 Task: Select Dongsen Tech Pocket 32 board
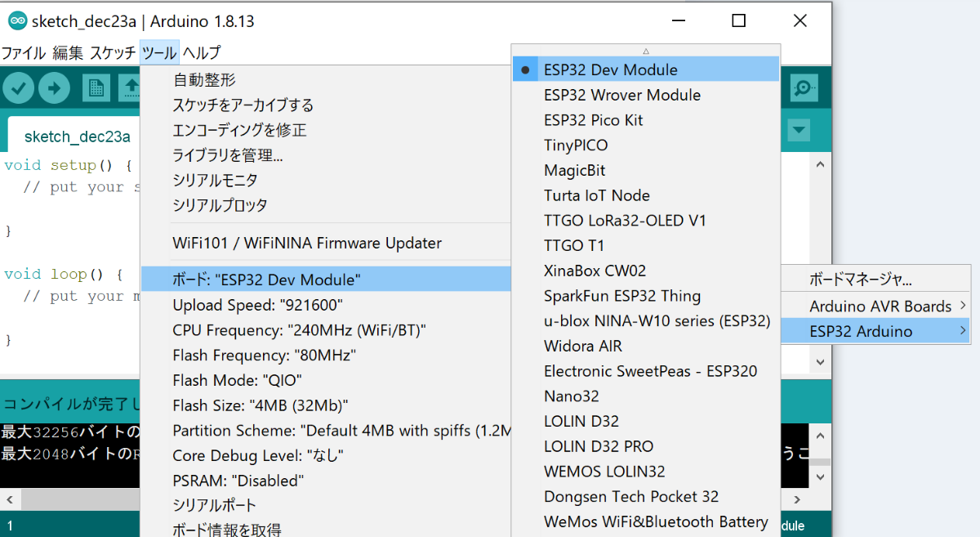646,496
